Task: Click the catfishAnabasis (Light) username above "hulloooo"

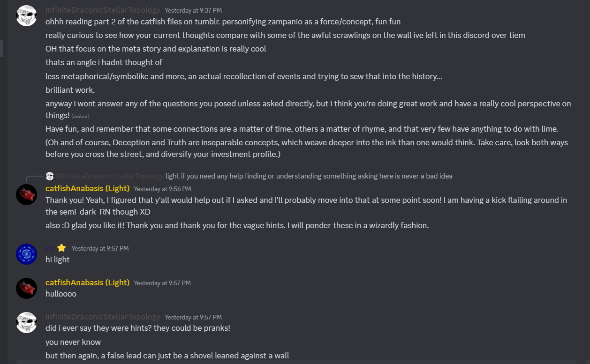Action: [x=87, y=282]
